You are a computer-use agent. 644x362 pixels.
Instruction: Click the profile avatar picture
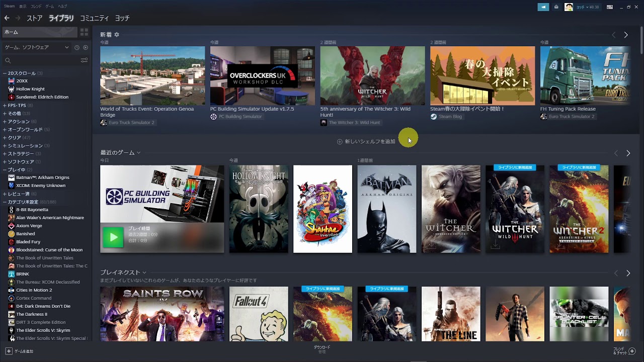point(569,7)
